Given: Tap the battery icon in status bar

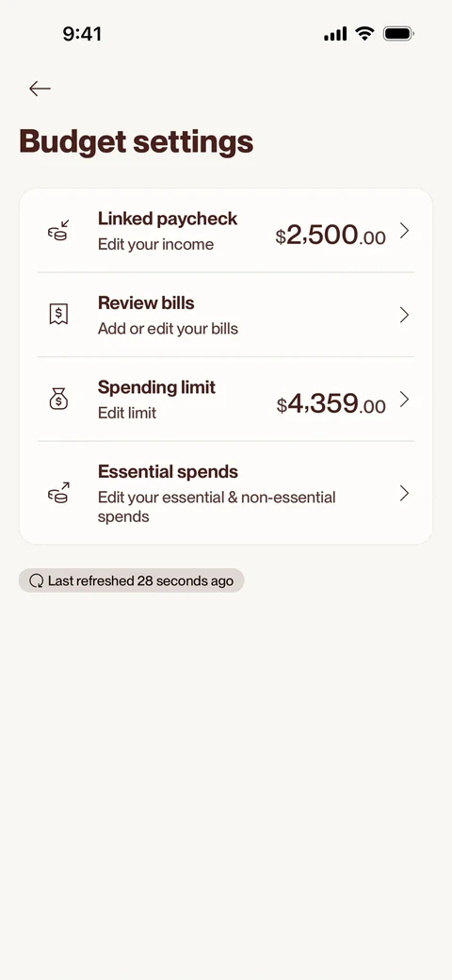Looking at the screenshot, I should 398,34.
